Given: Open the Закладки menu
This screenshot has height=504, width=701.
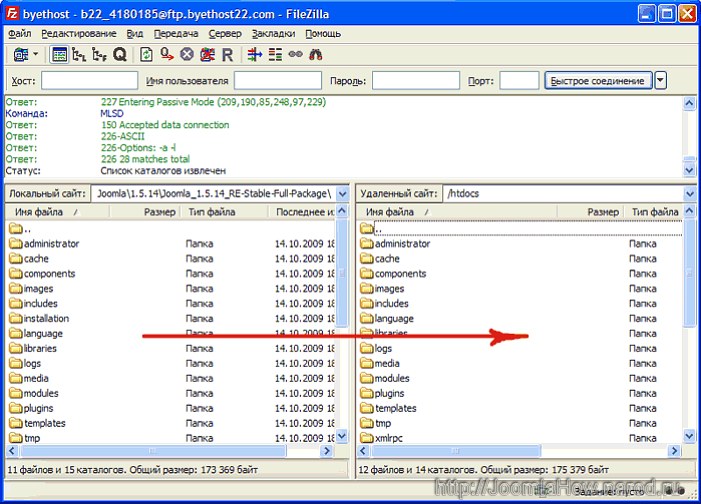Looking at the screenshot, I should [x=273, y=34].
